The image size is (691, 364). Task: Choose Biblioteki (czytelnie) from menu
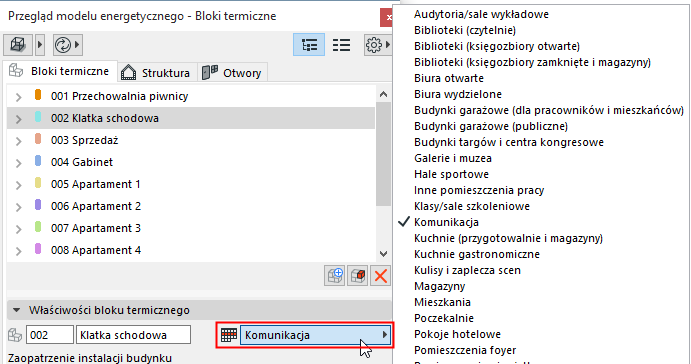tap(465, 30)
